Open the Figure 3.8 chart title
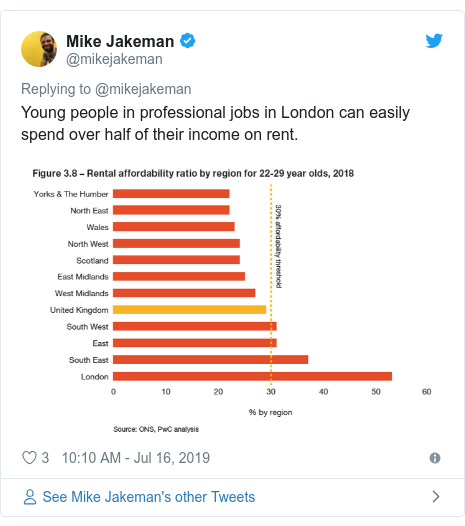Screen dimensions: 465x526 pyautogui.click(x=193, y=173)
